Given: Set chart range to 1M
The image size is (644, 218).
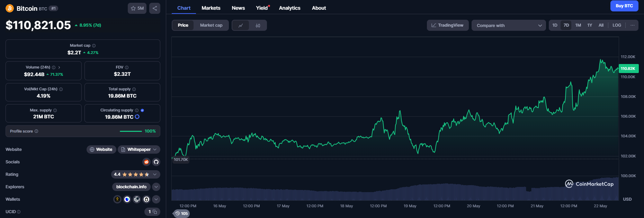Looking at the screenshot, I should tap(578, 25).
